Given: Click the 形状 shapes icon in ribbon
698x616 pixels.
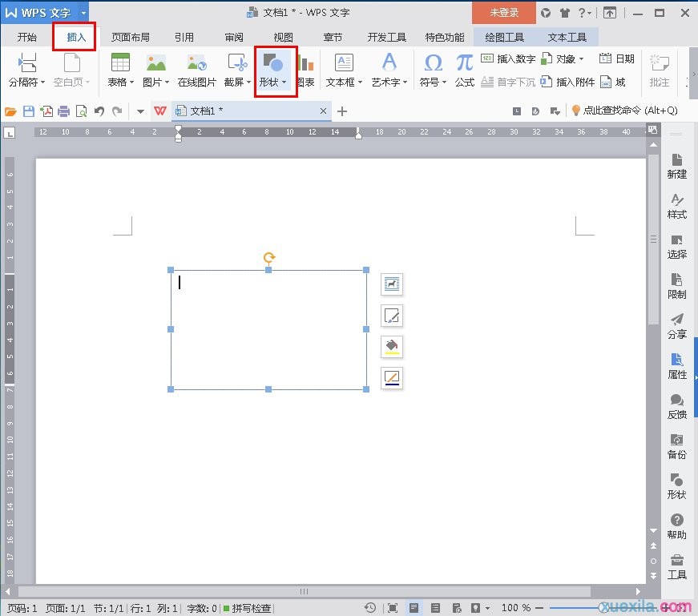Looking at the screenshot, I should click(x=272, y=62).
